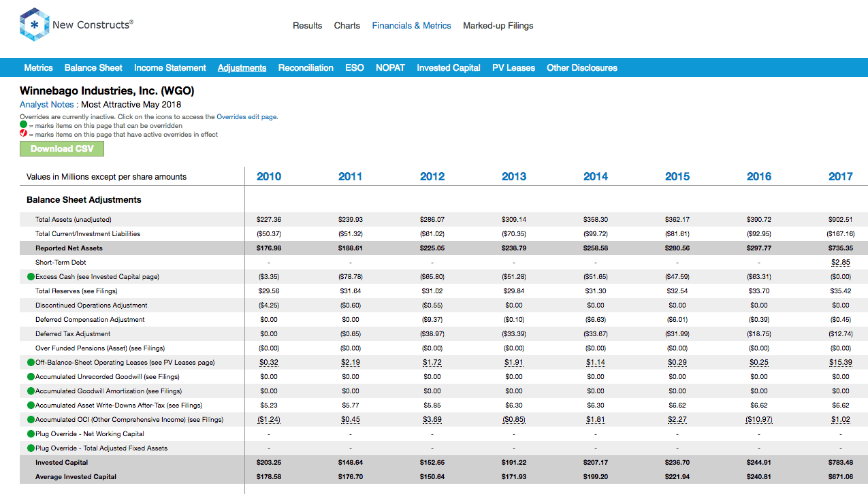Open Financials & Metrics section
Screen dimensions: 868x494
[411, 26]
